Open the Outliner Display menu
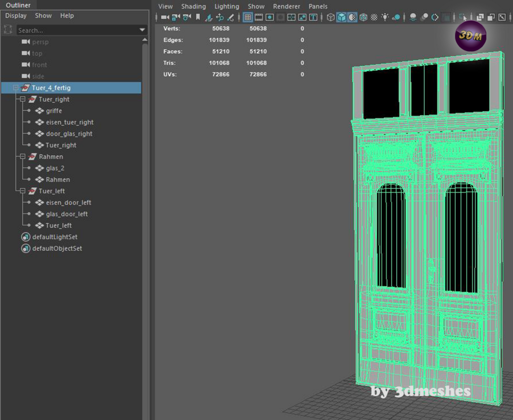 point(16,16)
